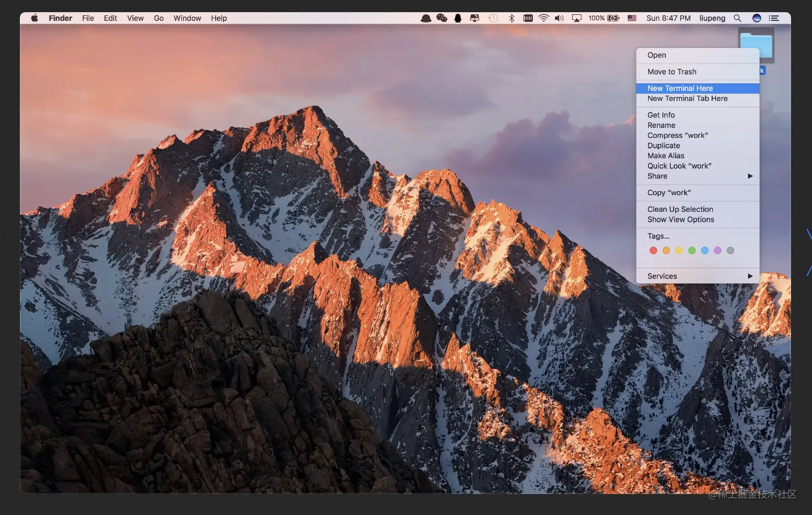812x515 pixels.
Task: Choose Copy "work"
Action: [698, 193]
